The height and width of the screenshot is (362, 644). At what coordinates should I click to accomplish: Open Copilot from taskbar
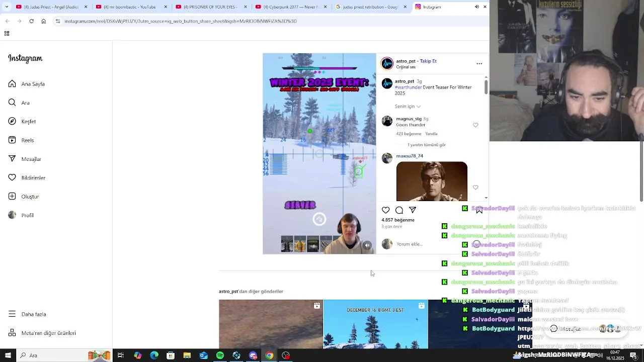137,355
